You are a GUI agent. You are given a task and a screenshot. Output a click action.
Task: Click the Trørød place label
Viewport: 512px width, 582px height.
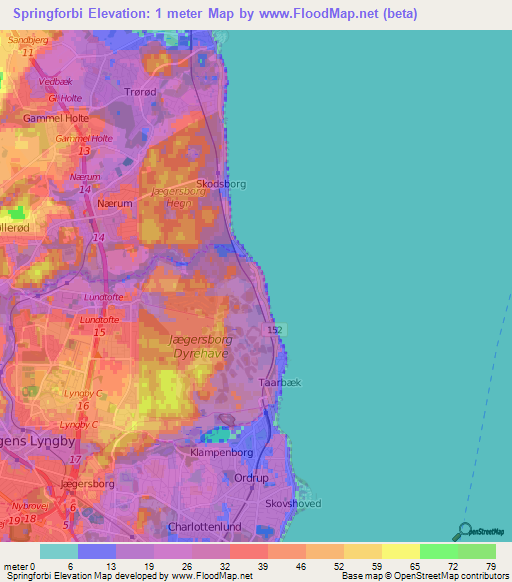[x=140, y=92]
